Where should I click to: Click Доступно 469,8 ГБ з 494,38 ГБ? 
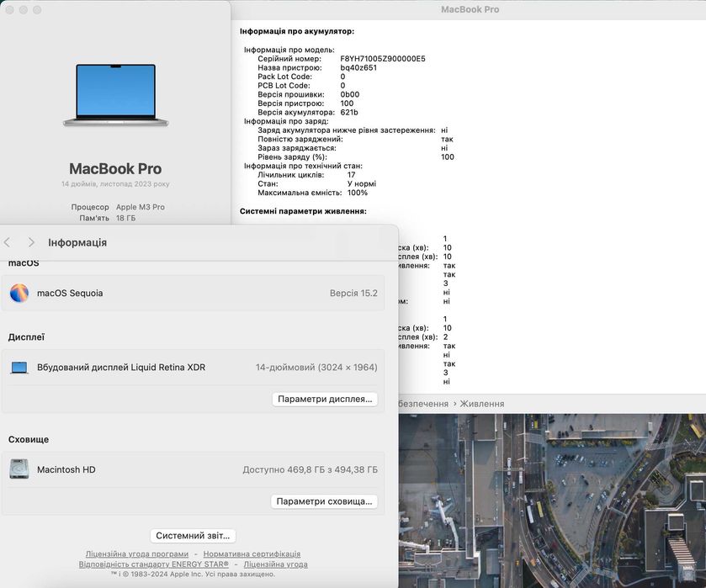coord(311,469)
